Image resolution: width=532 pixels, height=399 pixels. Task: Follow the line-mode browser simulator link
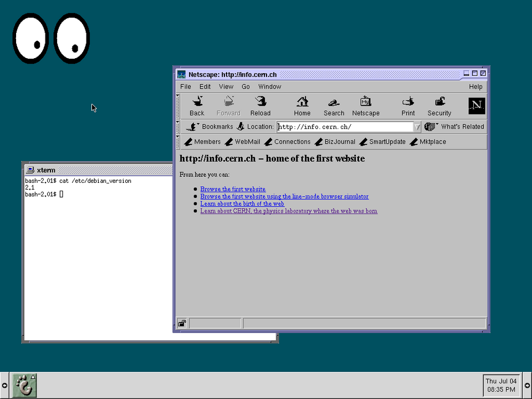(x=284, y=196)
